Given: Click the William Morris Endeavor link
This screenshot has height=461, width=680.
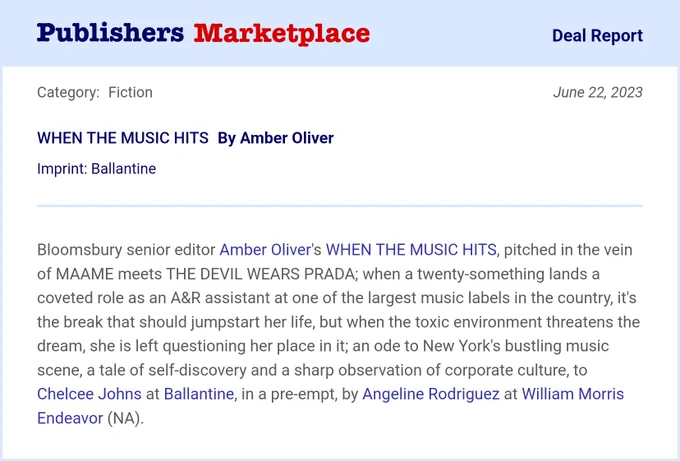Looking at the screenshot, I should (572, 394).
